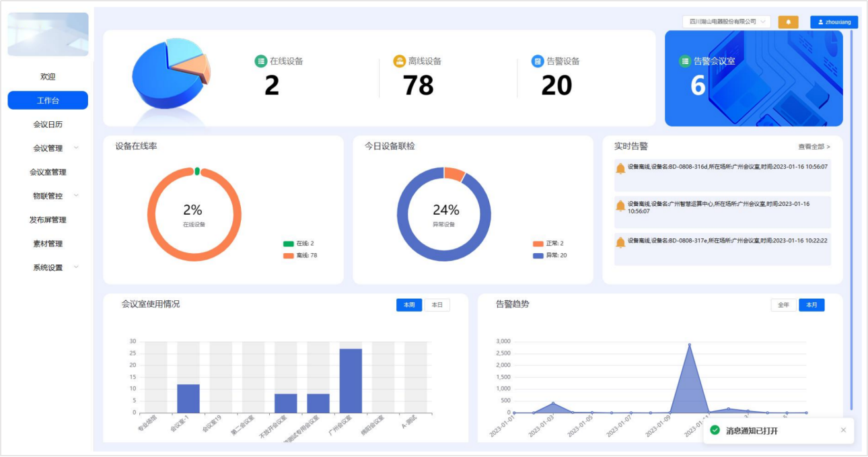The height and width of the screenshot is (457, 868).
Task: Toggle the 异常: 20 legend entry
Action: [x=550, y=256]
